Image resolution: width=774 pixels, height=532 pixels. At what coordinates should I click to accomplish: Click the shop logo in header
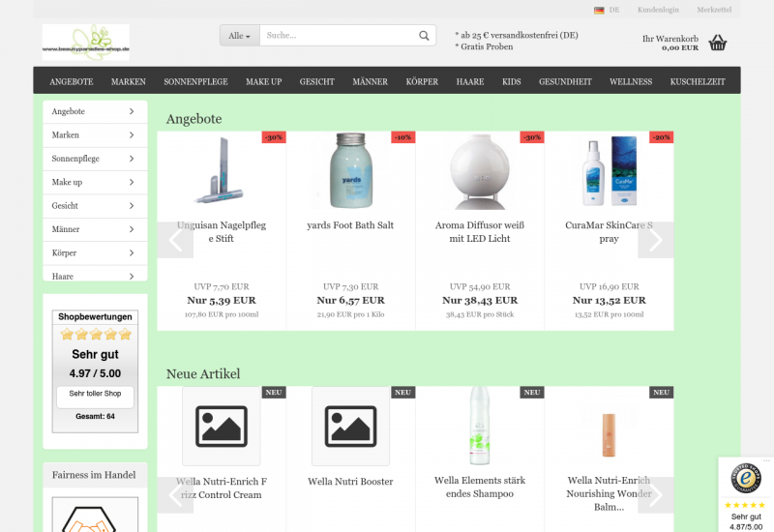coord(85,42)
